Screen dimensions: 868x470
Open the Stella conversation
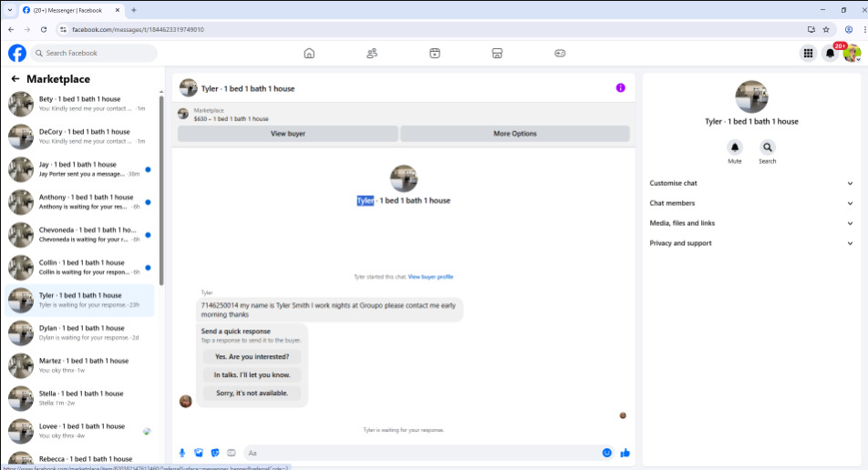(79, 397)
